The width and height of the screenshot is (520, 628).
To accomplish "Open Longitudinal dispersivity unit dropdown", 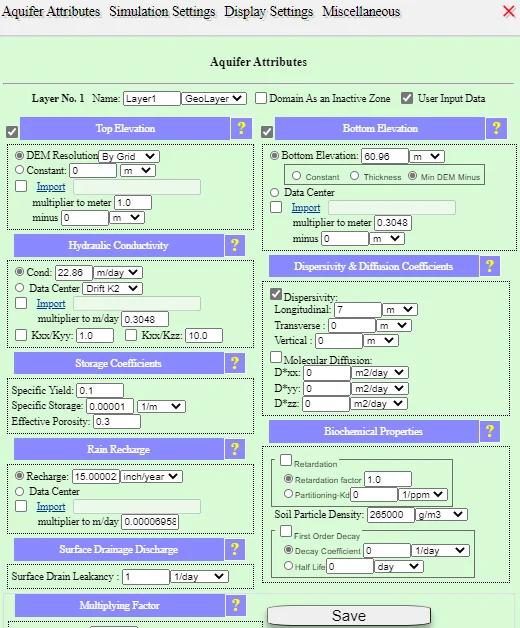I will pyautogui.click(x=400, y=310).
